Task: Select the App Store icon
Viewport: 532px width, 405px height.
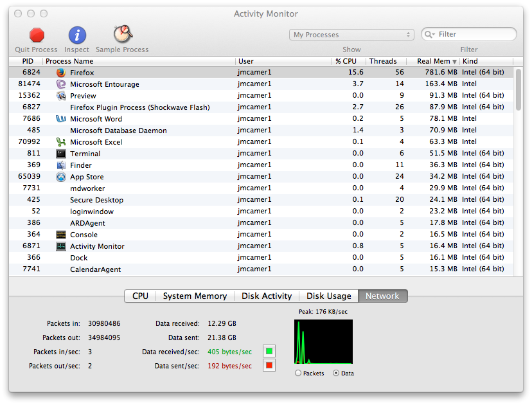Action: coord(61,177)
